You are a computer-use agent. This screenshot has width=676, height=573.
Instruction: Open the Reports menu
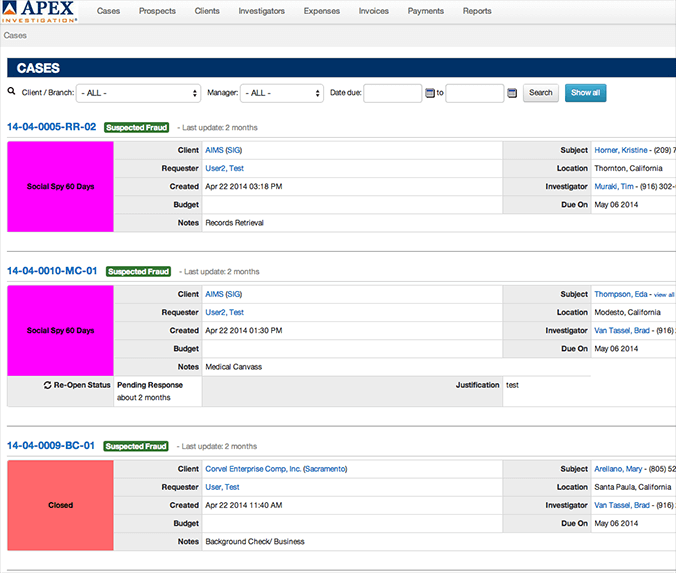[x=477, y=11]
